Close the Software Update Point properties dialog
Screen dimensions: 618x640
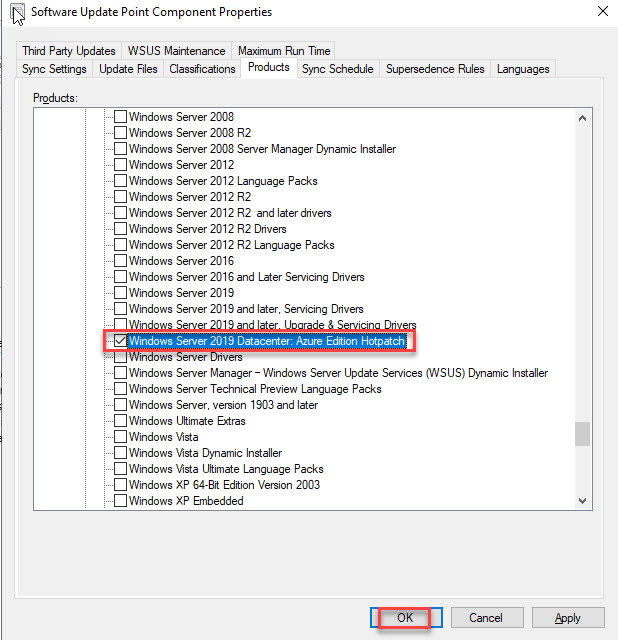click(x=600, y=12)
